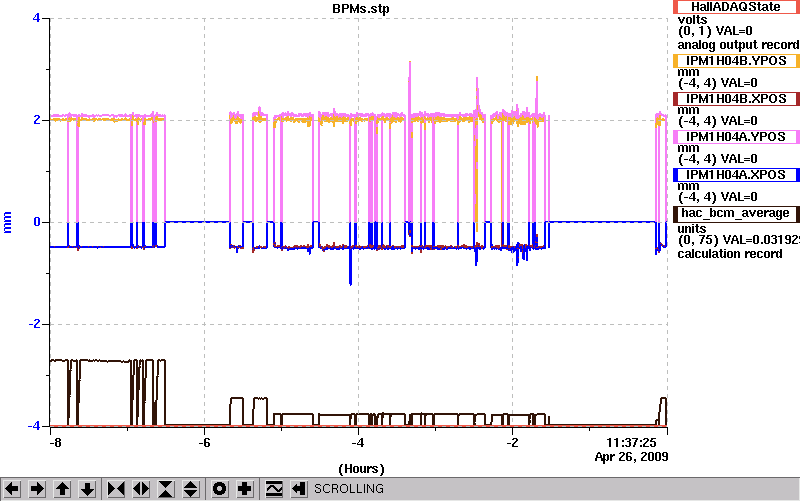Select the HallADAQState legend entry

tap(736, 7)
